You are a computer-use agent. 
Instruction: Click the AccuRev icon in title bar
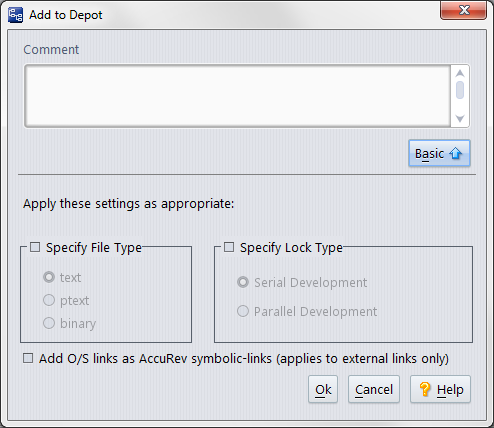[x=15, y=15]
